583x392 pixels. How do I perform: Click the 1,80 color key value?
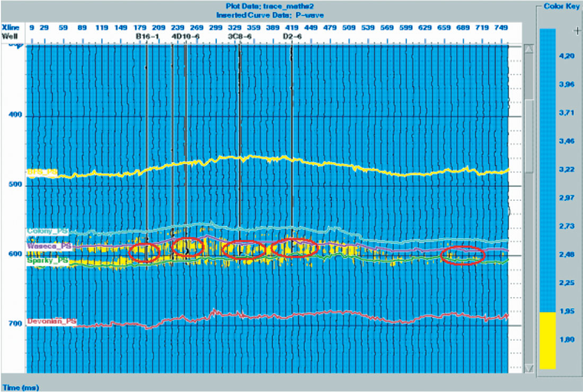567,339
